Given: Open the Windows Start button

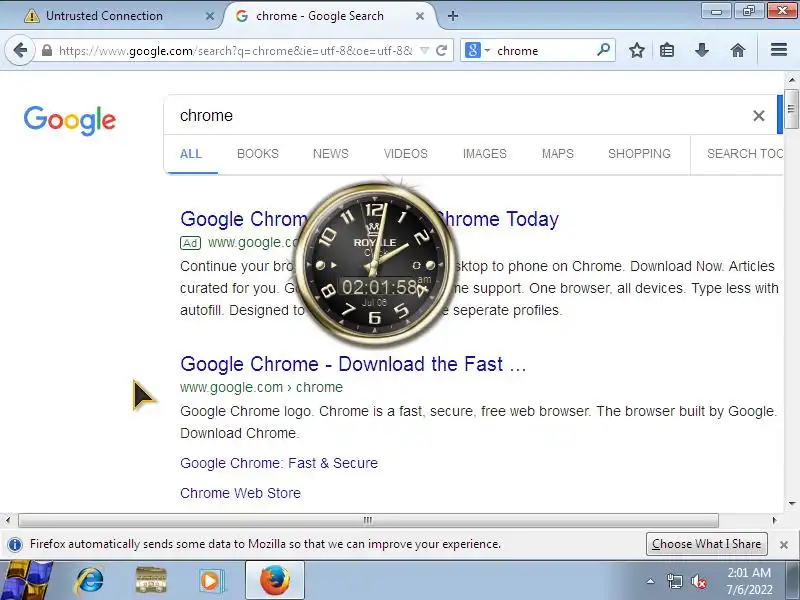Looking at the screenshot, I should 26,581.
